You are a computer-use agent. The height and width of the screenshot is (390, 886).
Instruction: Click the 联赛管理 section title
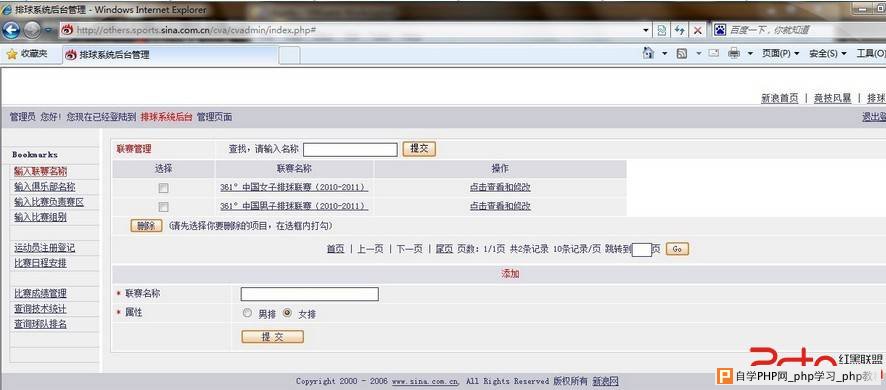tap(134, 149)
